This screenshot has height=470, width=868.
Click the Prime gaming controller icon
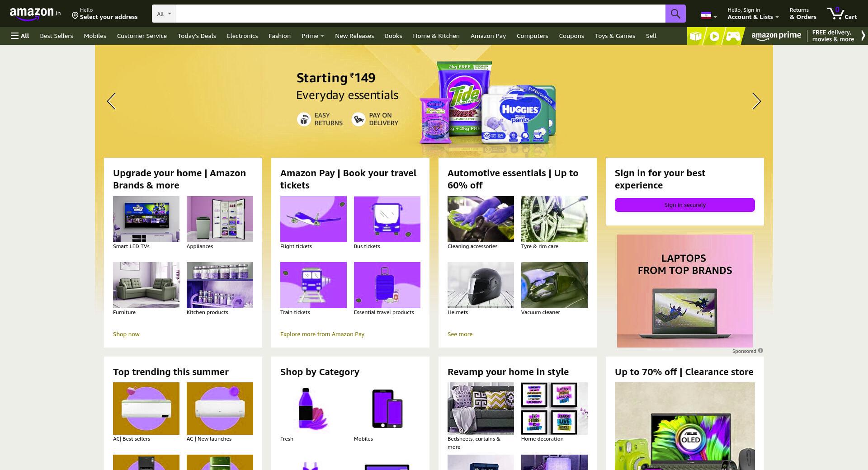point(733,36)
